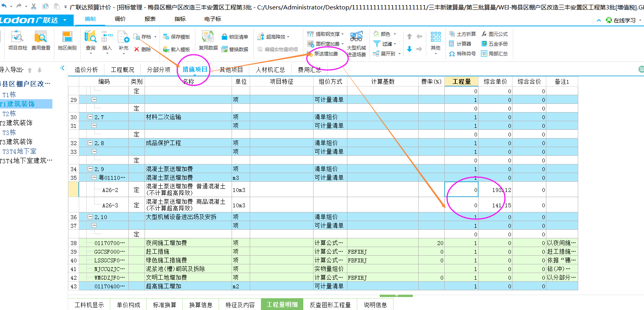Click the 综合单价 column header

click(x=495, y=81)
